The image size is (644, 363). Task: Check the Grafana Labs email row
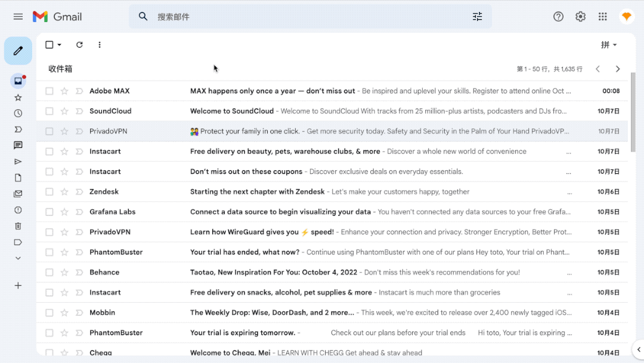click(49, 212)
